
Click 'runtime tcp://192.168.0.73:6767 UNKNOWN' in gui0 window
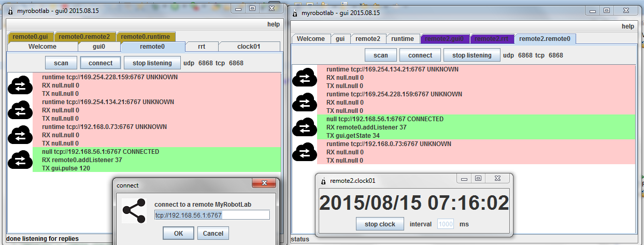104,127
